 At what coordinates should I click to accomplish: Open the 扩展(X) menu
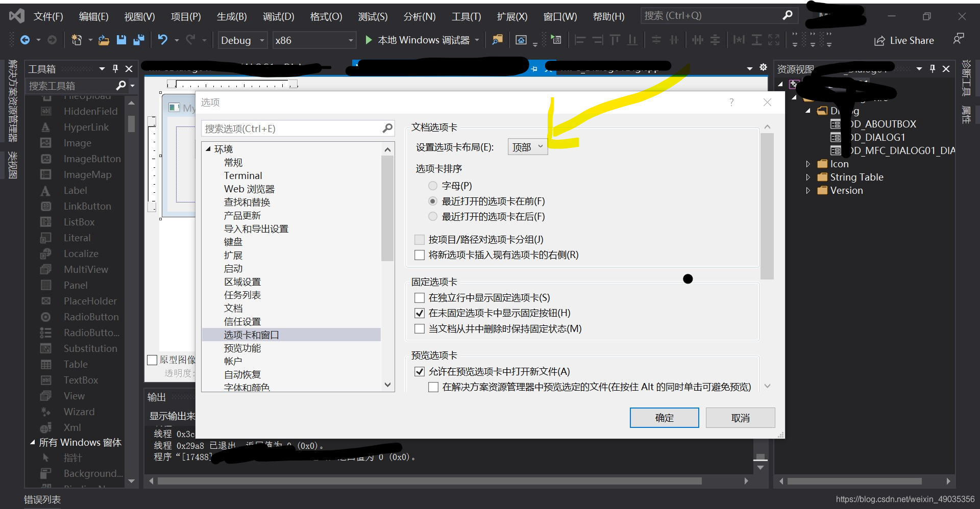512,16
